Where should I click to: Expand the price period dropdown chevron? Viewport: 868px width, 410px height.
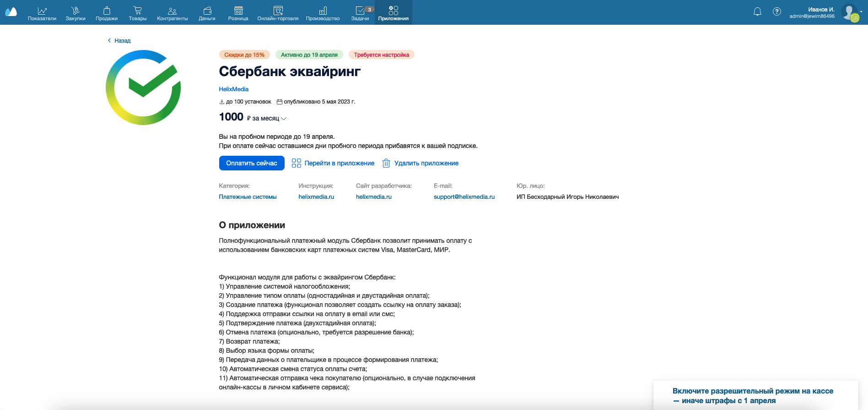pyautogui.click(x=284, y=119)
